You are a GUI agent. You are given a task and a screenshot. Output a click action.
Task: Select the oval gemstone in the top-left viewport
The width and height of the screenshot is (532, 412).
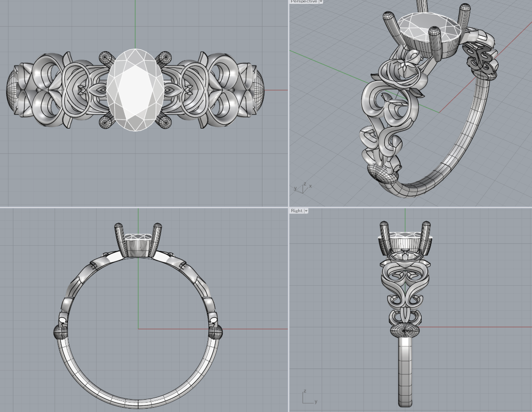point(135,89)
